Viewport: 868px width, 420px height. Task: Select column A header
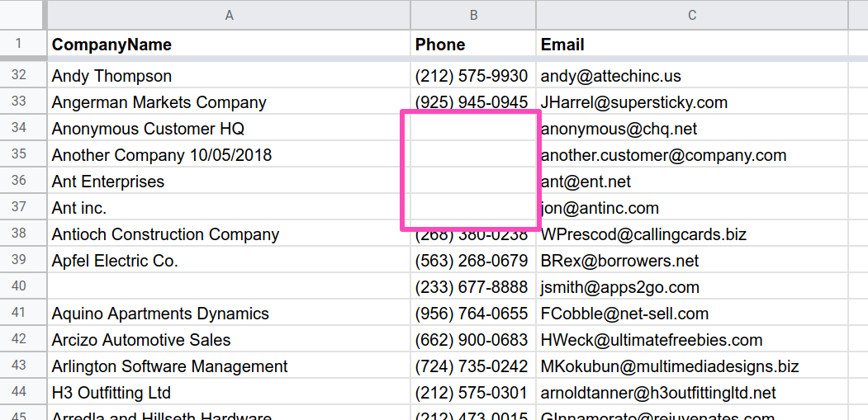click(x=229, y=15)
